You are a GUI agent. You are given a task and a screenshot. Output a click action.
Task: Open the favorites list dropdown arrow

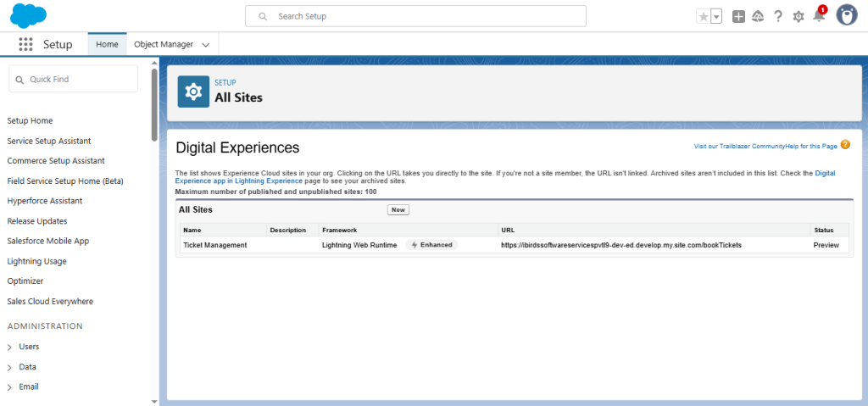click(716, 16)
